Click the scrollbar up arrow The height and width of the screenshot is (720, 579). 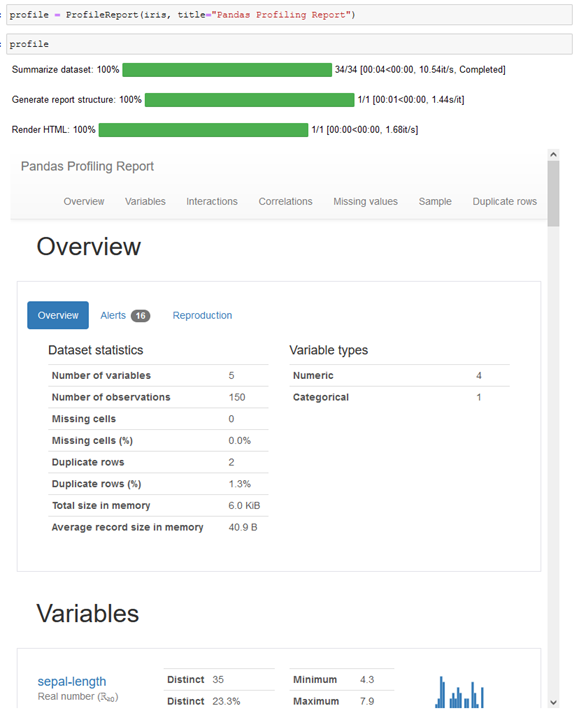click(553, 155)
